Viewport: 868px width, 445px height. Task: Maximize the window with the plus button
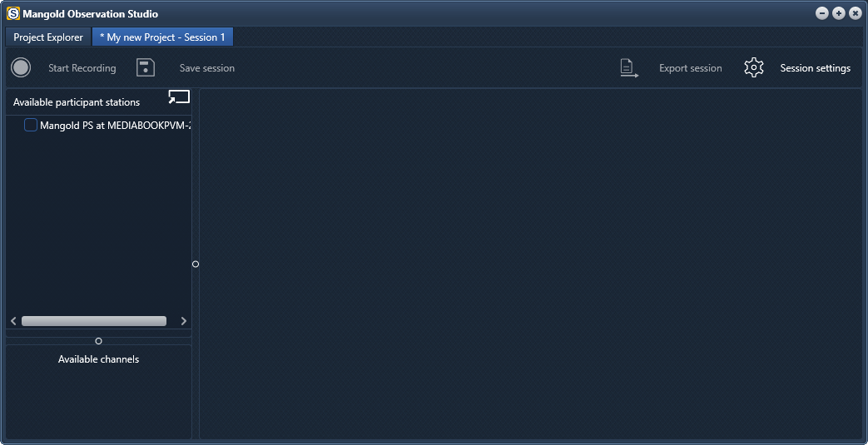point(839,14)
